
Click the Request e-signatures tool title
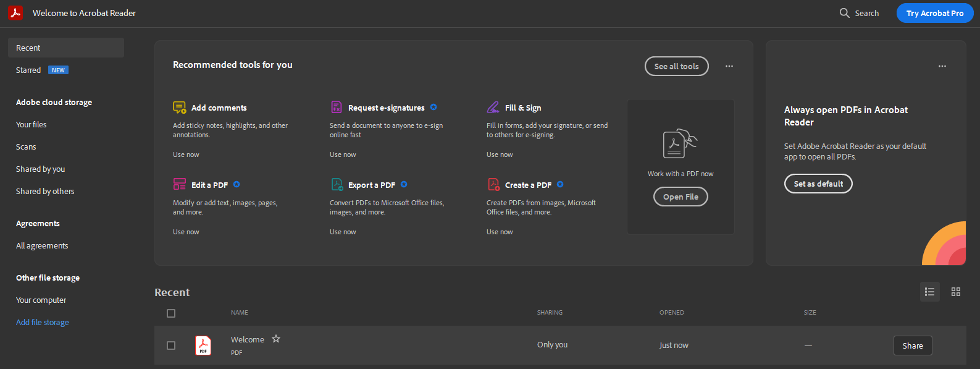387,108
